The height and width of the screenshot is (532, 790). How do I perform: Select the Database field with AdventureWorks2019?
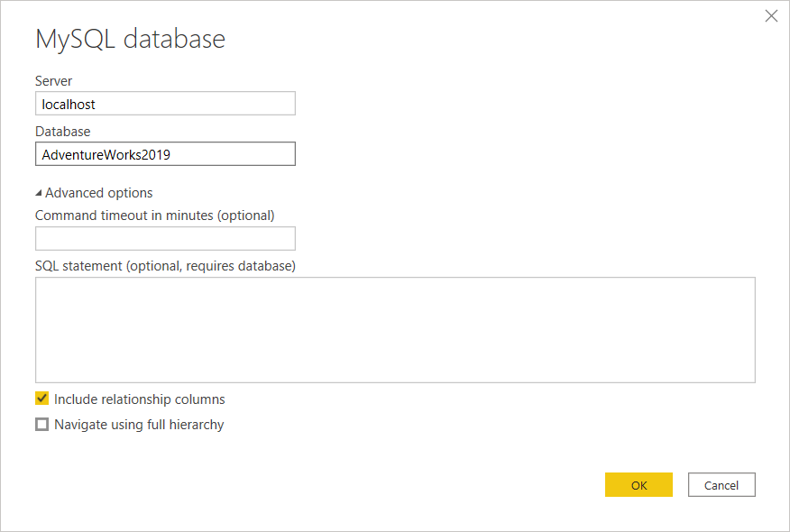[165, 153]
